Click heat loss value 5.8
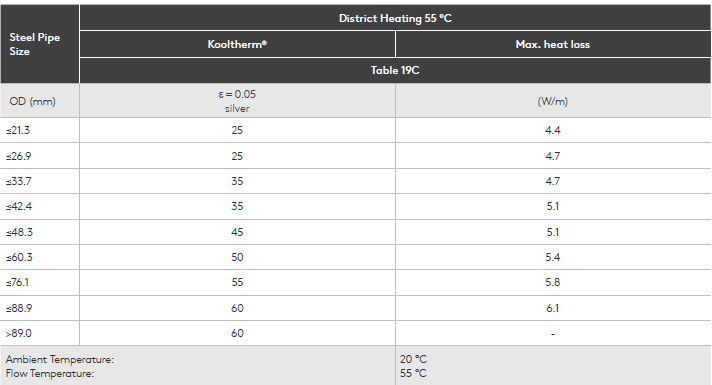 pos(553,282)
